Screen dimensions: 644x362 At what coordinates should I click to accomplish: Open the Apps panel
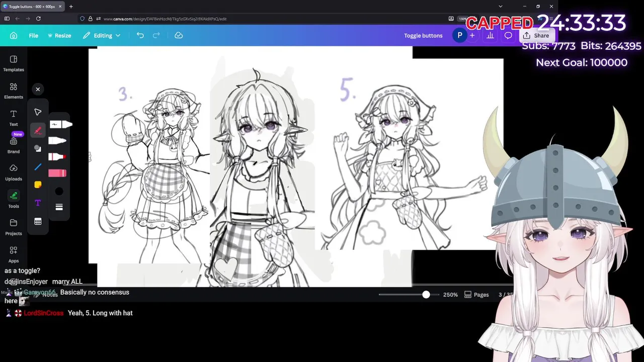tap(14, 254)
